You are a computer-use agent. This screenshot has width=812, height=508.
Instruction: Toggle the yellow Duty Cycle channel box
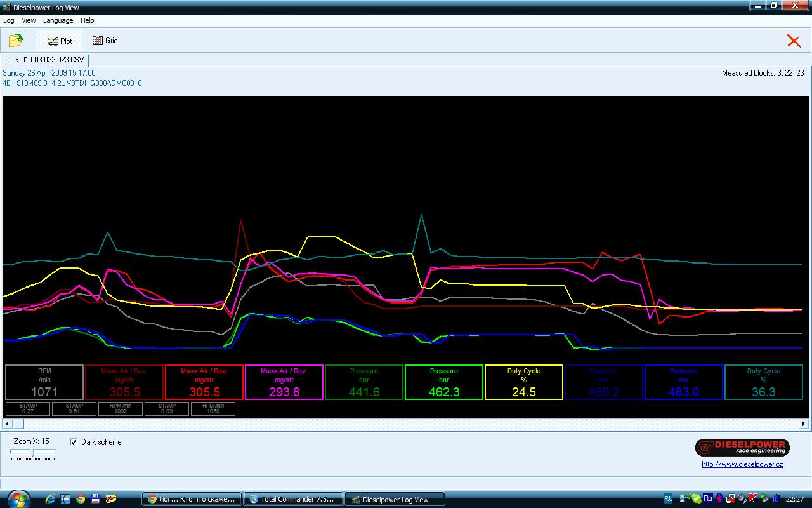(x=523, y=382)
